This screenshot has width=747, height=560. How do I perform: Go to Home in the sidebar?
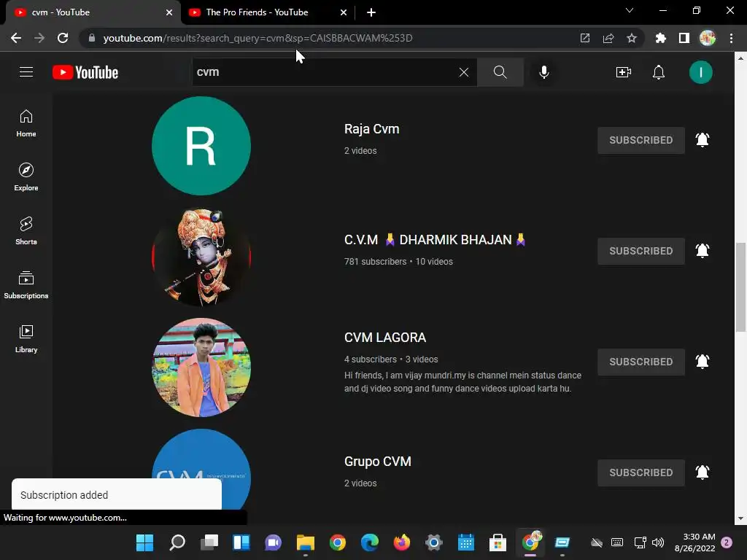coord(26,123)
